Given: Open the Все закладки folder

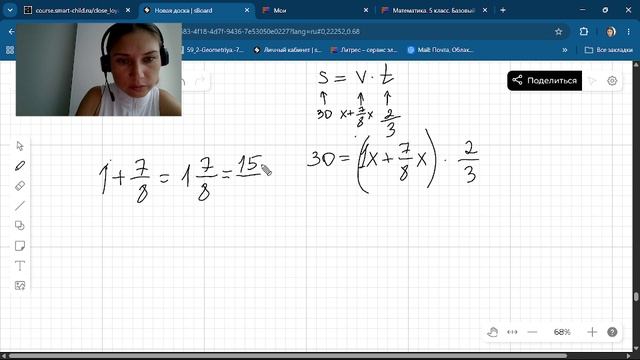Looking at the screenshot, I should [x=609, y=50].
